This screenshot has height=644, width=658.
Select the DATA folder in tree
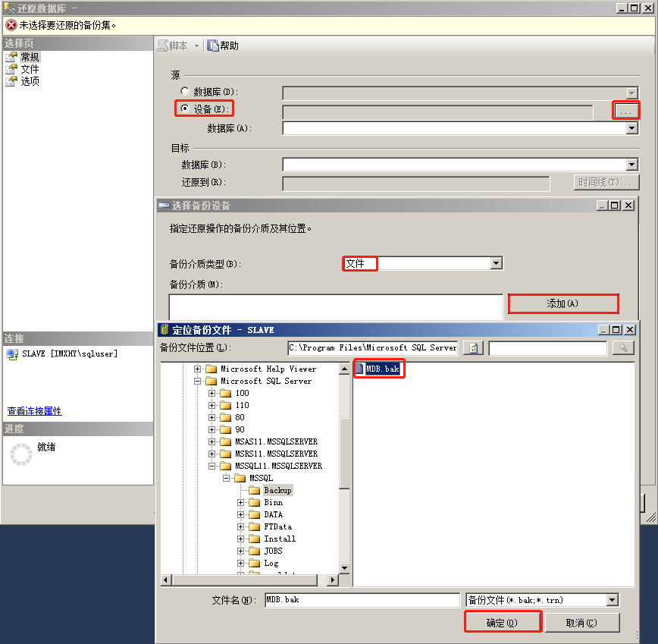pos(273,515)
